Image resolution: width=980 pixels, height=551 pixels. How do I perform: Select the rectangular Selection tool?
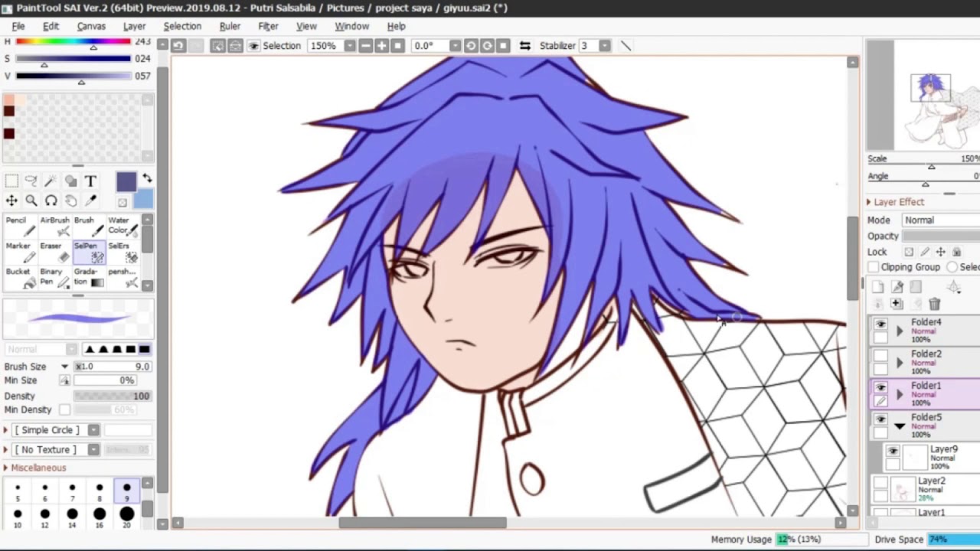point(11,181)
